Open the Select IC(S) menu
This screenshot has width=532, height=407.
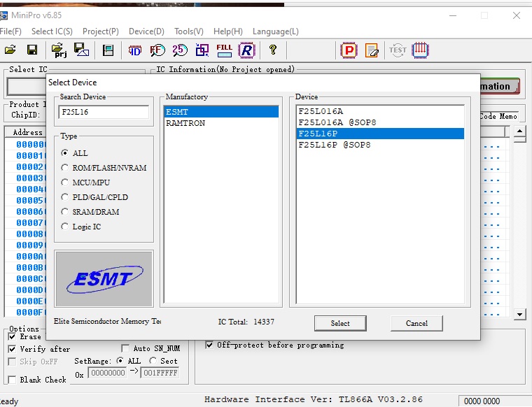[x=52, y=31]
